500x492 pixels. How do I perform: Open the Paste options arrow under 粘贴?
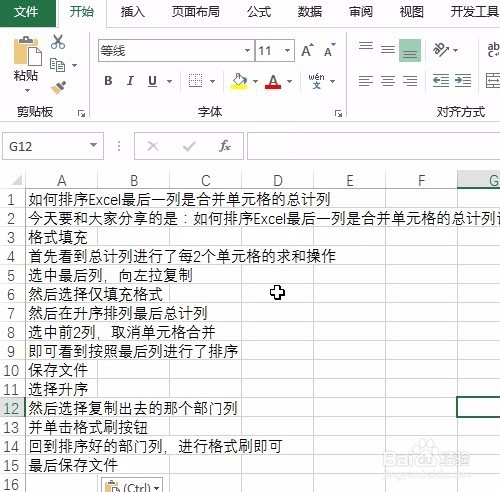[x=27, y=90]
